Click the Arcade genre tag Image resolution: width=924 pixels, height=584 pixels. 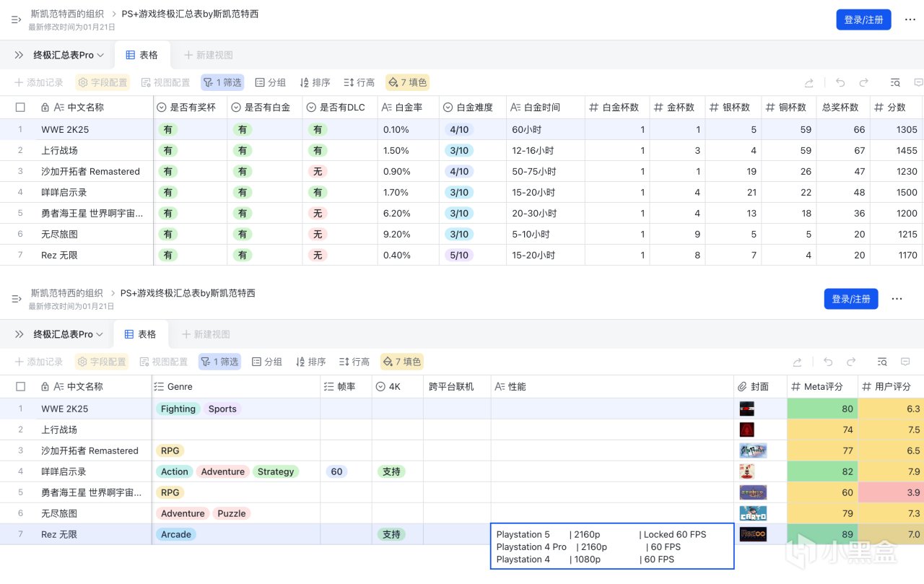point(176,534)
